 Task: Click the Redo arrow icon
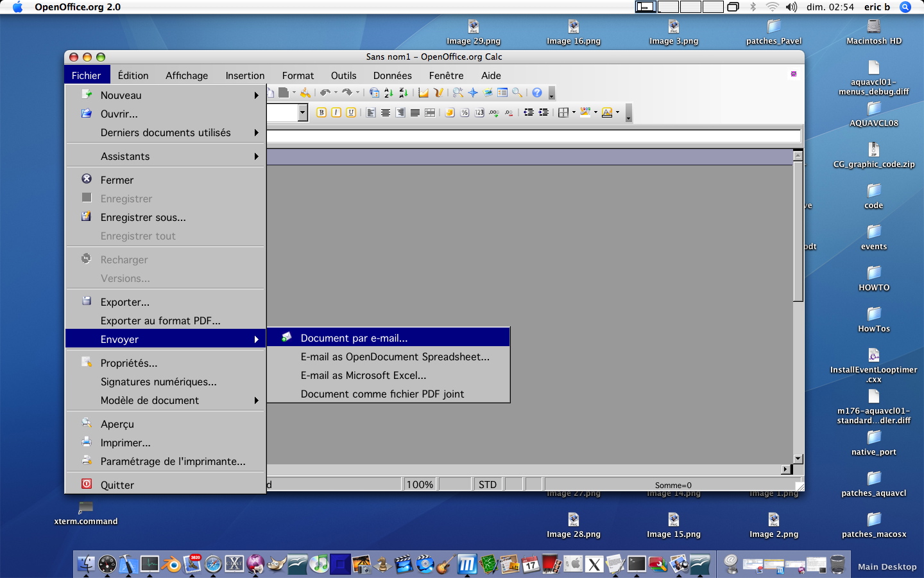point(347,93)
